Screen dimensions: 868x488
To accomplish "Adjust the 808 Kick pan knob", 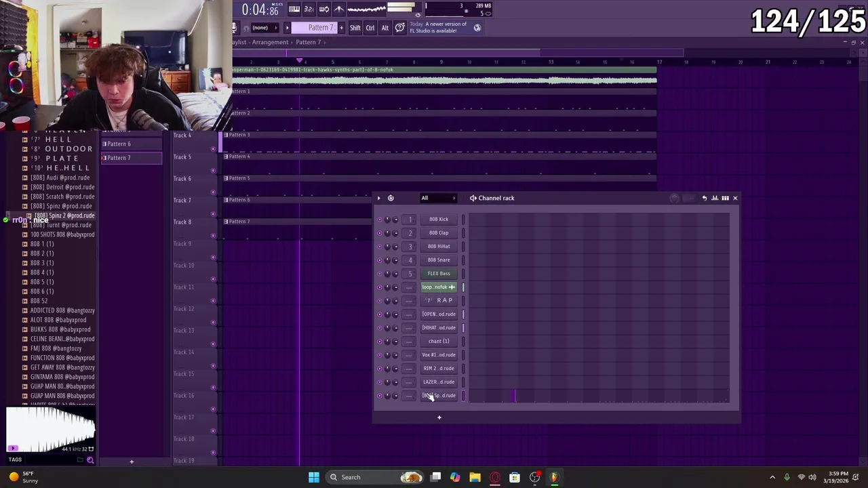I will [x=387, y=220].
